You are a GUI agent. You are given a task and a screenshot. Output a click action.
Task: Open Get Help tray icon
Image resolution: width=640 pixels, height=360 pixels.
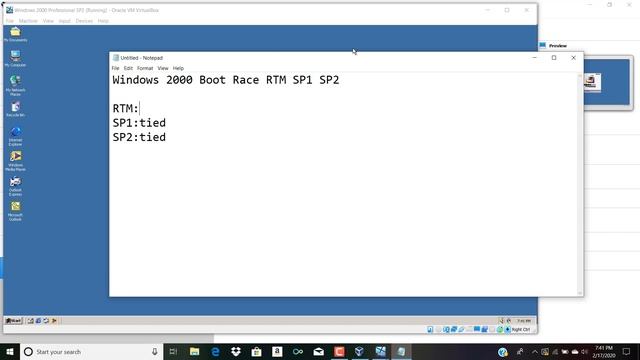(x=502, y=352)
